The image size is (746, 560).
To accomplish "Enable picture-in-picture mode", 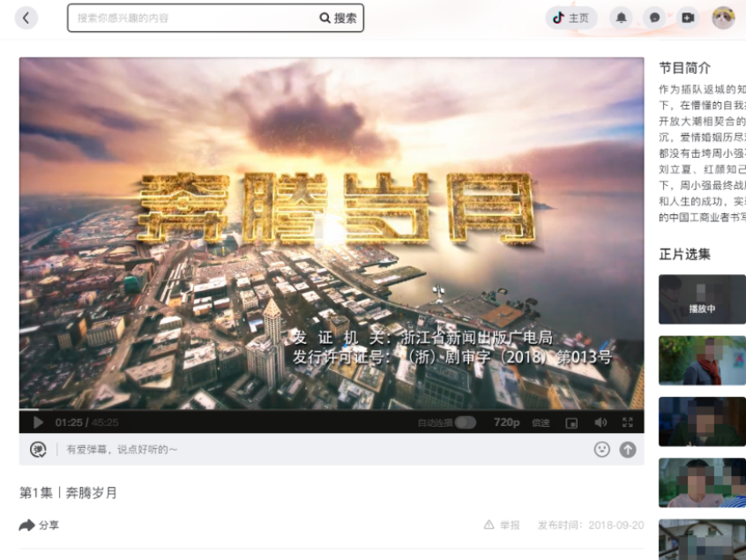I will pyautogui.click(x=571, y=423).
